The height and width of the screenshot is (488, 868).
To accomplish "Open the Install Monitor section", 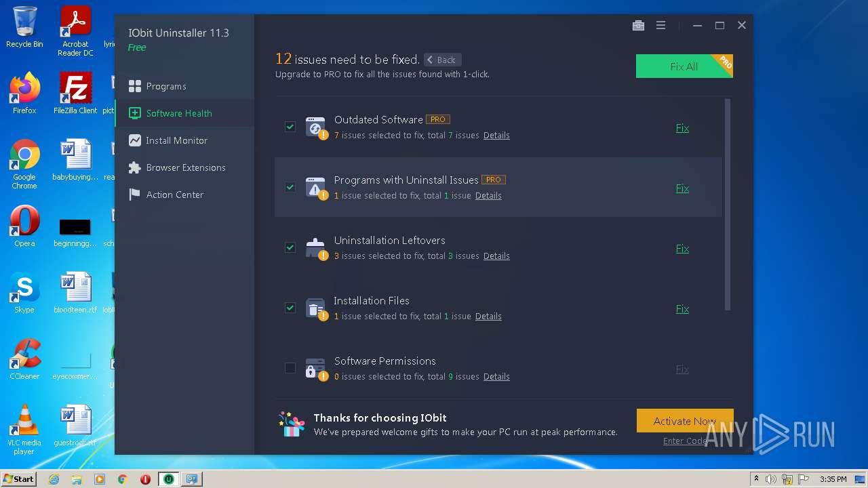I will pyautogui.click(x=184, y=140).
